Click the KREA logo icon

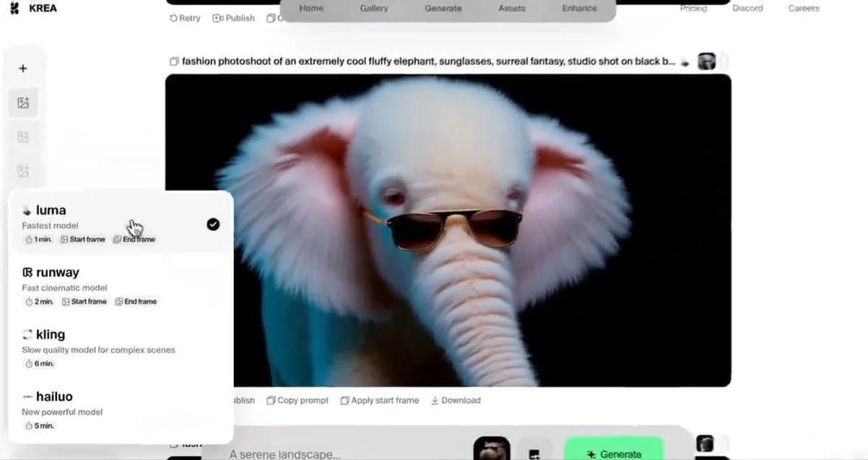tap(14, 8)
